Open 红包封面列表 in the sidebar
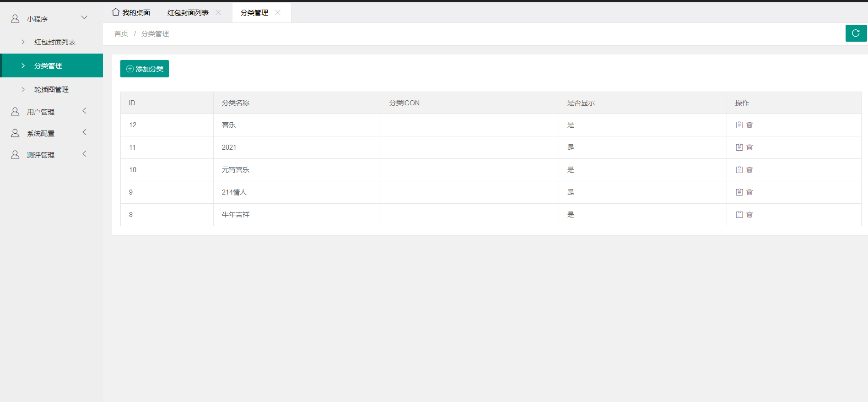This screenshot has height=402, width=868. [54, 42]
